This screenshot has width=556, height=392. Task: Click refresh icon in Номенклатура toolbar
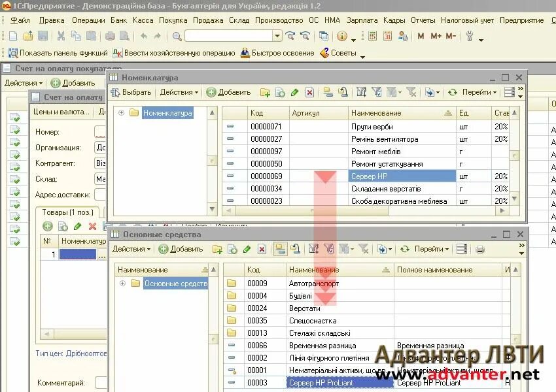[452, 92]
